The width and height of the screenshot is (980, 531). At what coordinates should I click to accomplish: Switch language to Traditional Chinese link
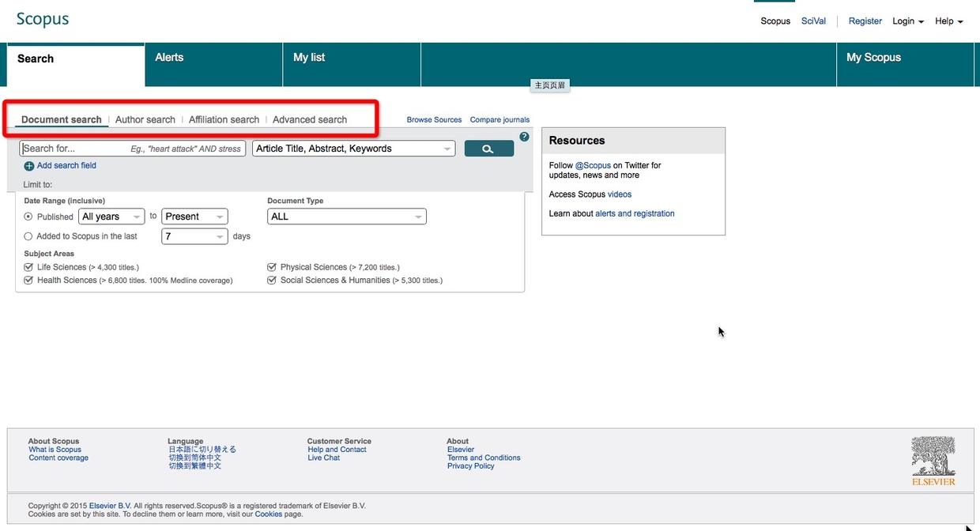coord(194,466)
